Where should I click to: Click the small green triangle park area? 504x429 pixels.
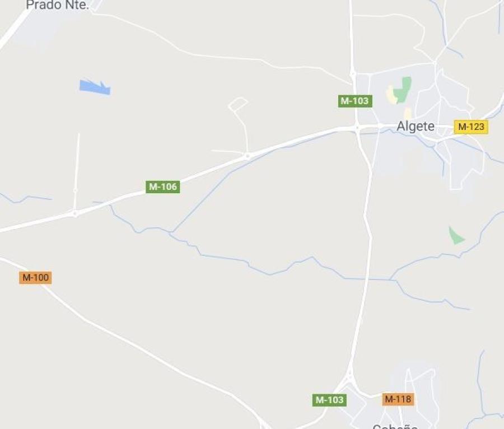[x=455, y=236]
